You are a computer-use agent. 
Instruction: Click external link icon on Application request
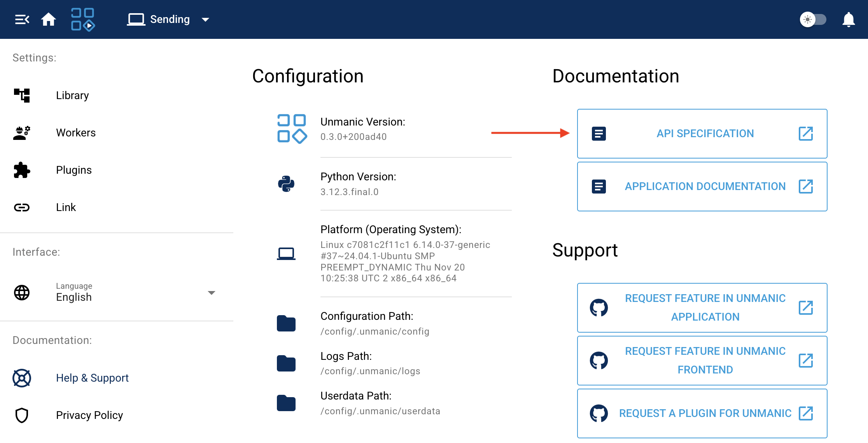click(805, 308)
